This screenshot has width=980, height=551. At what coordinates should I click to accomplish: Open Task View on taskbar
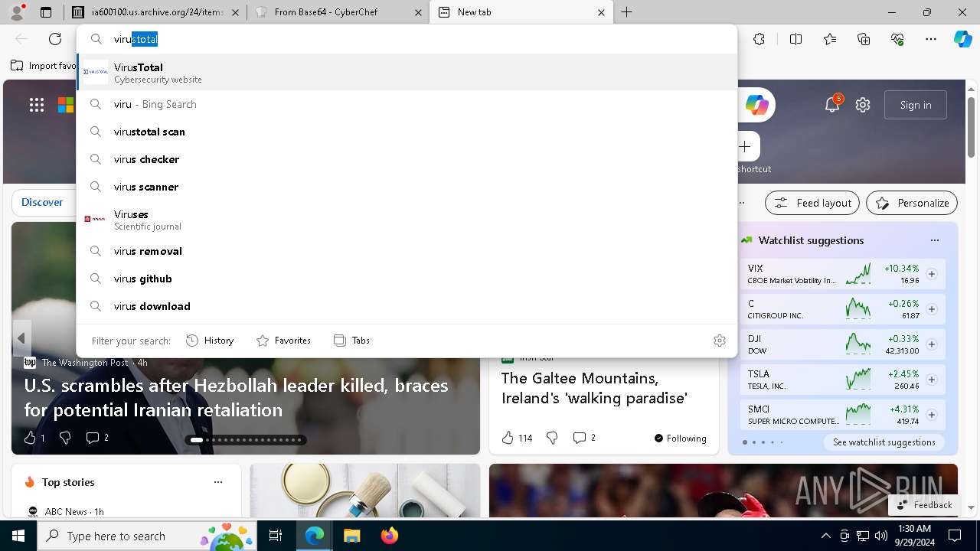click(x=276, y=536)
